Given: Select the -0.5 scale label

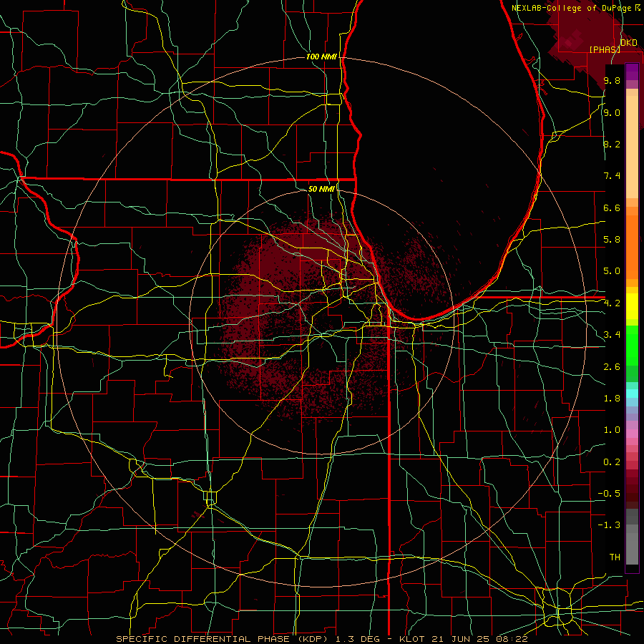Looking at the screenshot, I should tap(609, 494).
